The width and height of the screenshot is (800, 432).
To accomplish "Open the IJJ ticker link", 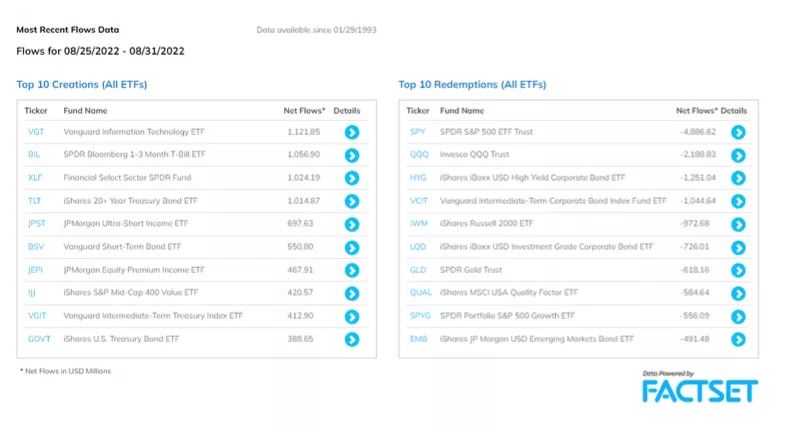I will [32, 292].
